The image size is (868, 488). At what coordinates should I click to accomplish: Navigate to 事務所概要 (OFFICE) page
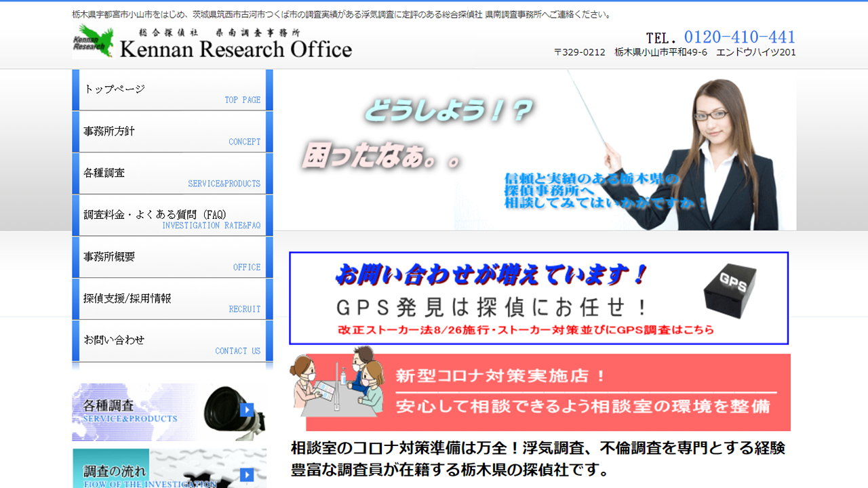pyautogui.click(x=172, y=257)
